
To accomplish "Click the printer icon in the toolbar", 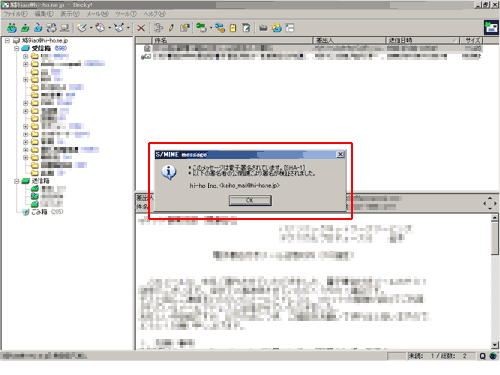I will tap(263, 28).
